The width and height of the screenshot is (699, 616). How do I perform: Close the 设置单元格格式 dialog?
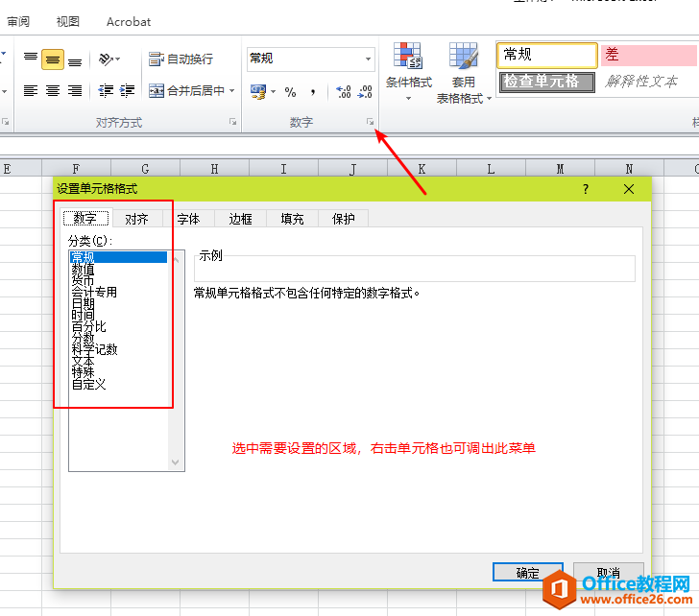click(x=629, y=189)
